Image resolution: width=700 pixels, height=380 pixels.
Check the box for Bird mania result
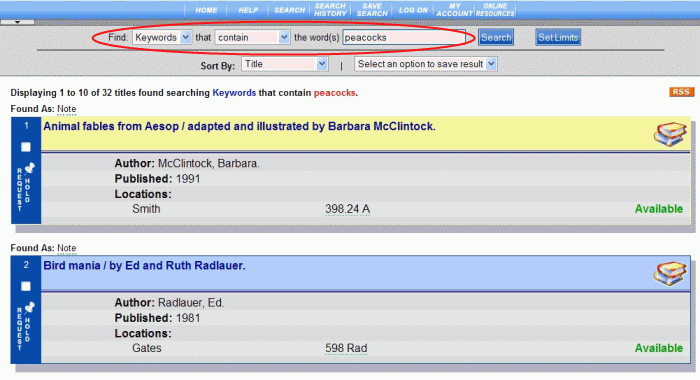tap(26, 286)
